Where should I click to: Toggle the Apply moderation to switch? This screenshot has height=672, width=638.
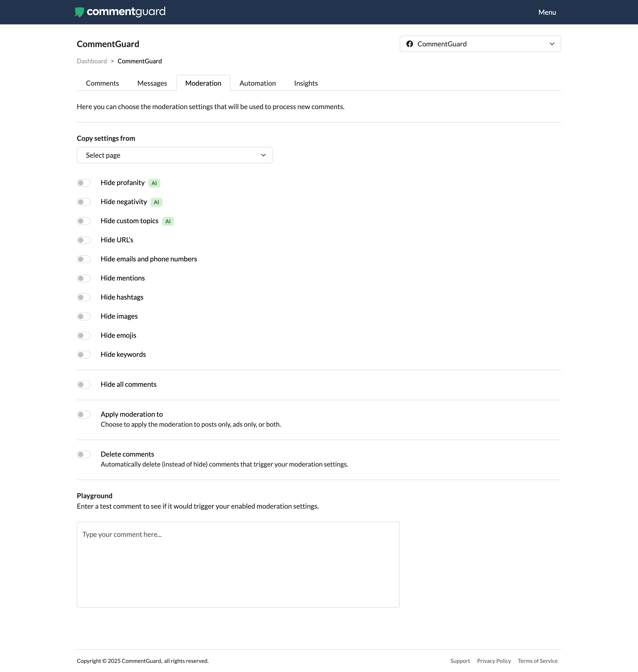point(84,414)
